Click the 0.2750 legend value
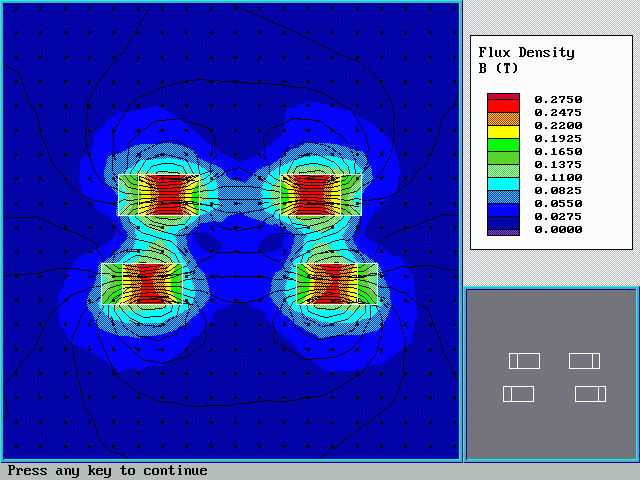The width and height of the screenshot is (640, 480). click(558, 100)
